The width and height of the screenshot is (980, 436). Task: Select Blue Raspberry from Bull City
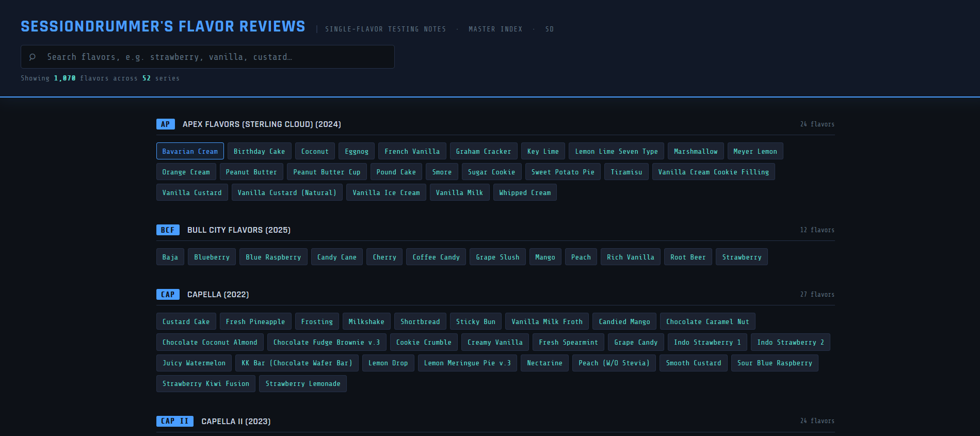273,257
